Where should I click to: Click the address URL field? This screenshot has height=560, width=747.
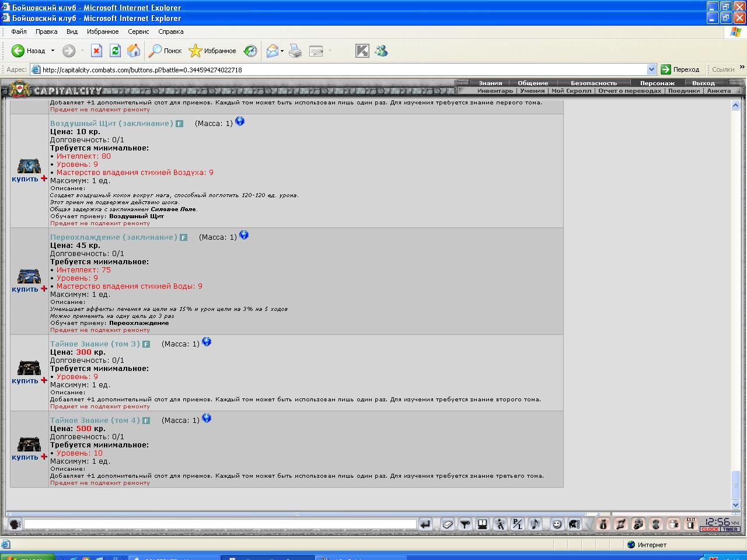tap(343, 69)
